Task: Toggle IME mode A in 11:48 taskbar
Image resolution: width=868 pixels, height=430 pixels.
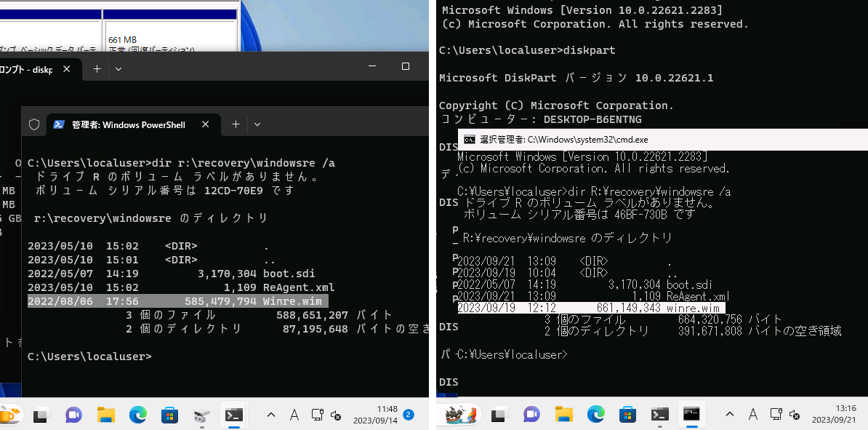Action: click(294, 415)
